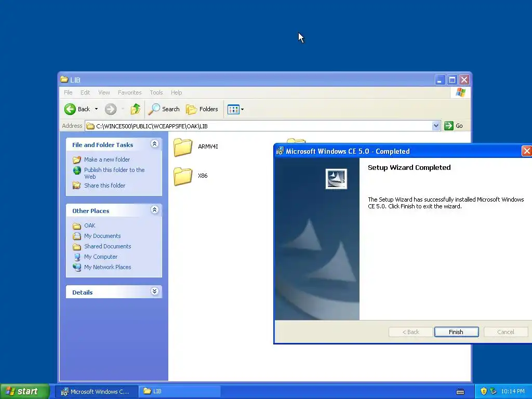Click the Finish button in setup wizard

[x=456, y=332]
